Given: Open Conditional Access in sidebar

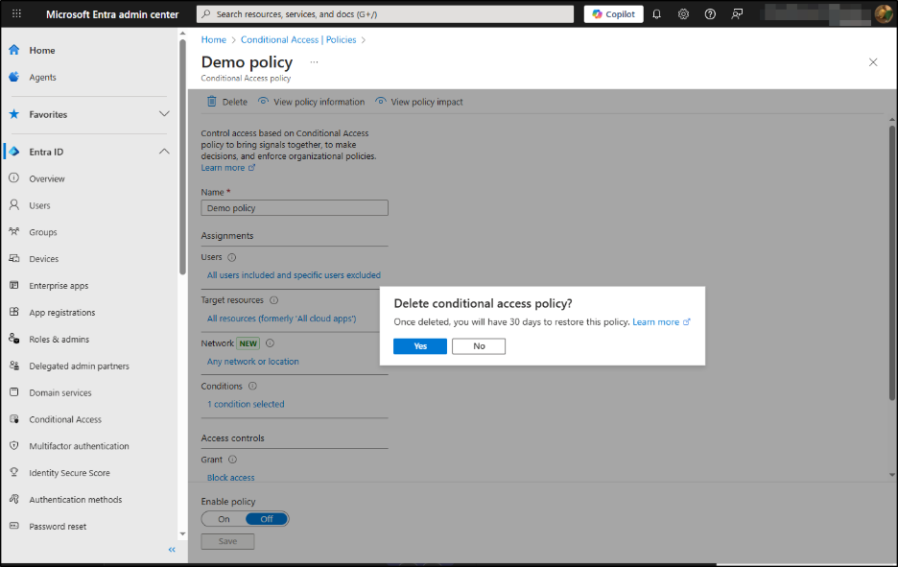Looking at the screenshot, I should tap(65, 419).
